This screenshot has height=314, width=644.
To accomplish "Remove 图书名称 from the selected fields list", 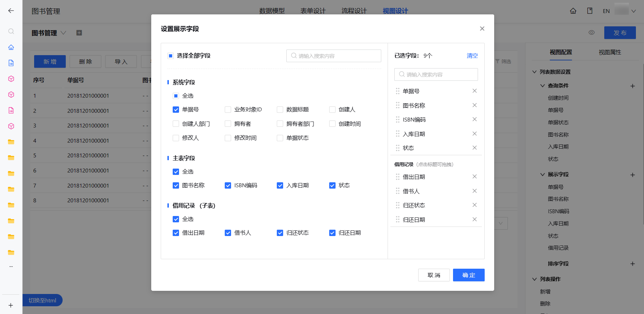I will click(474, 105).
